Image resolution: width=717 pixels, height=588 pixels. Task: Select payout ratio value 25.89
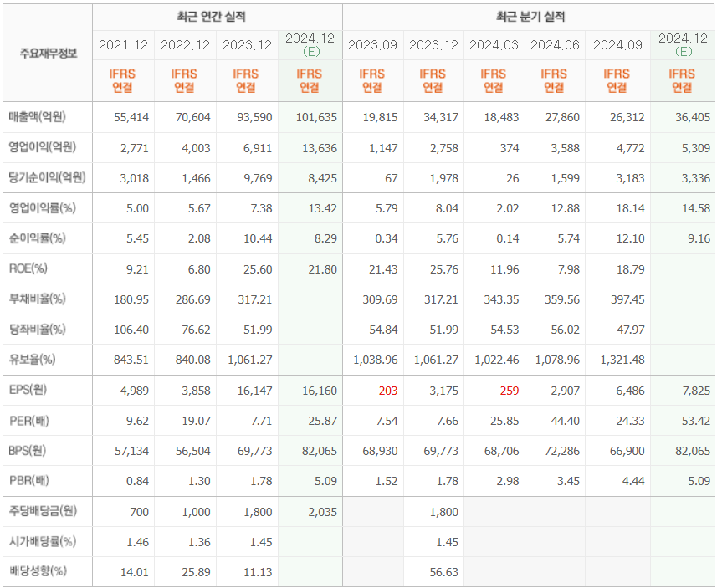pos(196,572)
